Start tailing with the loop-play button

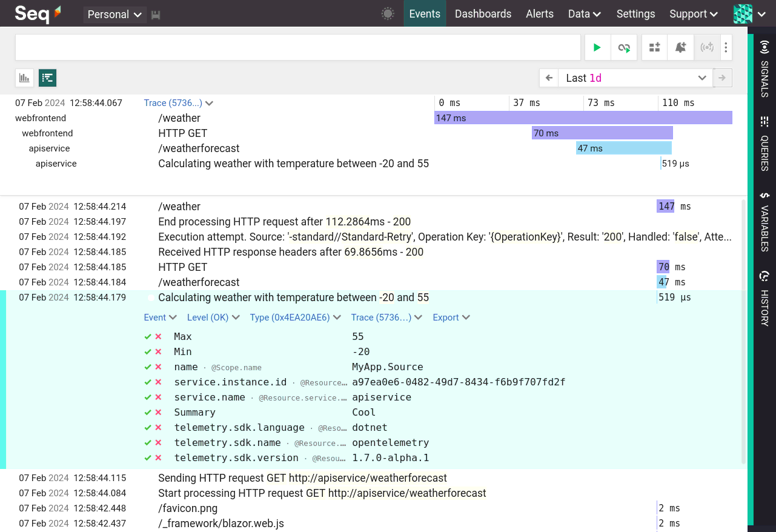pos(624,47)
